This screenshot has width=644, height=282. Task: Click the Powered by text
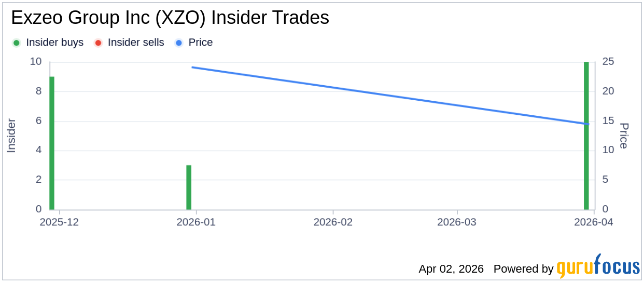point(523,269)
